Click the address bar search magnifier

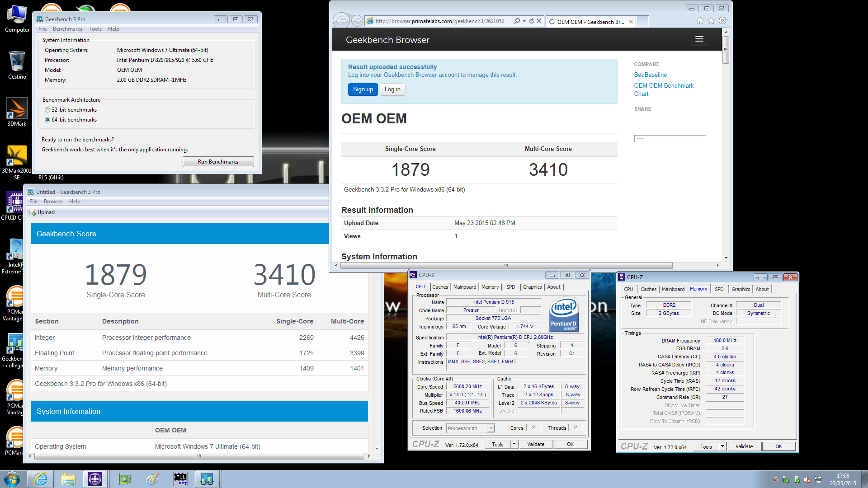[517, 21]
